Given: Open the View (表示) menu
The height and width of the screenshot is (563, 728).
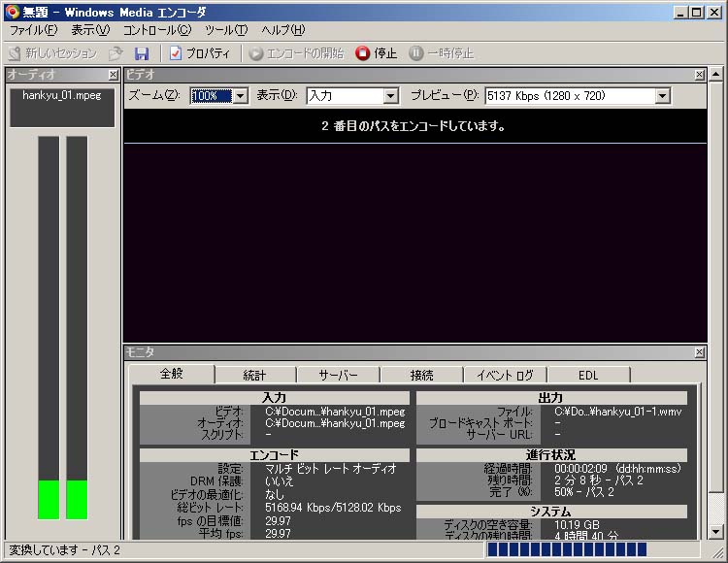Looking at the screenshot, I should (90, 30).
